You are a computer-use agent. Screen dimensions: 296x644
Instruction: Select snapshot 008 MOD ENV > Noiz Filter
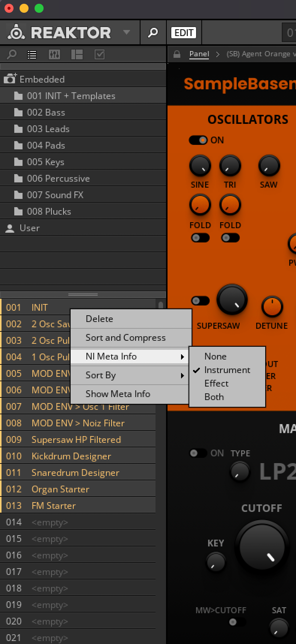click(78, 423)
